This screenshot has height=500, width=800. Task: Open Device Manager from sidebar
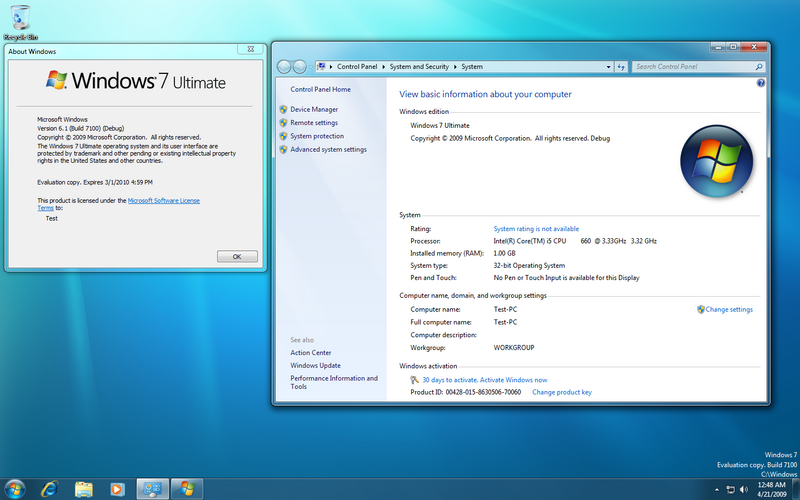point(314,109)
